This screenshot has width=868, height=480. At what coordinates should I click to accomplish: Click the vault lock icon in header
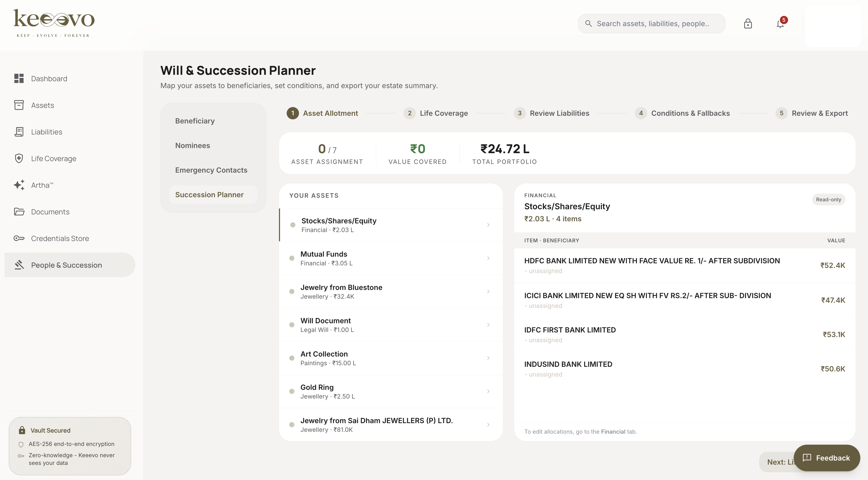[748, 24]
